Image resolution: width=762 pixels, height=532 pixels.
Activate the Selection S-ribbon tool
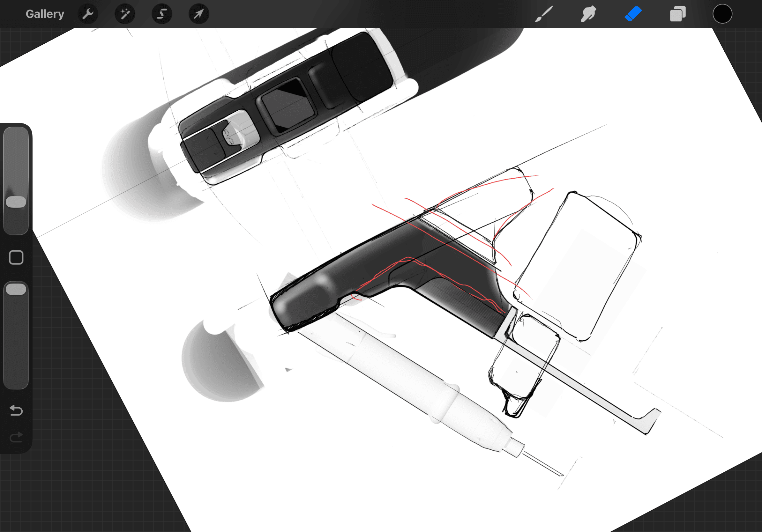pyautogui.click(x=162, y=14)
